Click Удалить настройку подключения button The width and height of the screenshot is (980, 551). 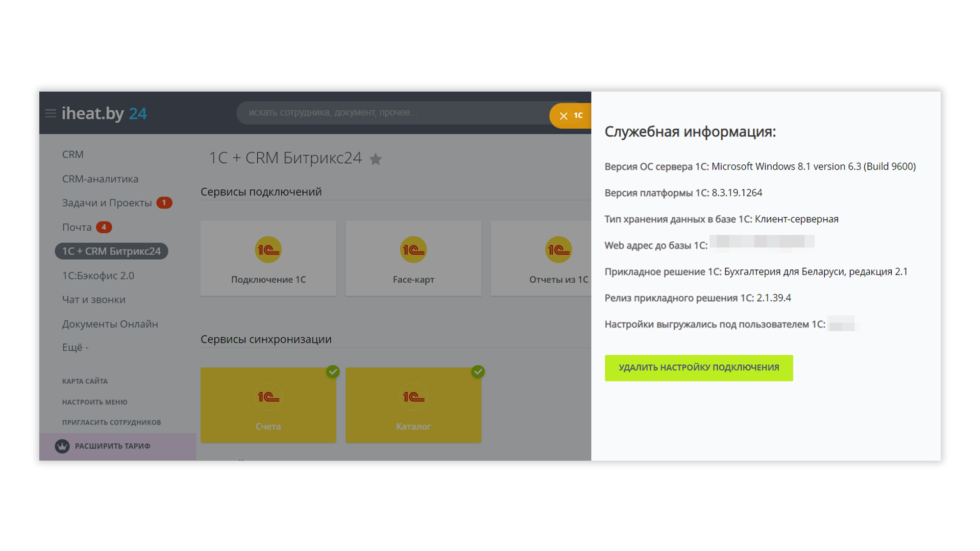[x=698, y=368]
